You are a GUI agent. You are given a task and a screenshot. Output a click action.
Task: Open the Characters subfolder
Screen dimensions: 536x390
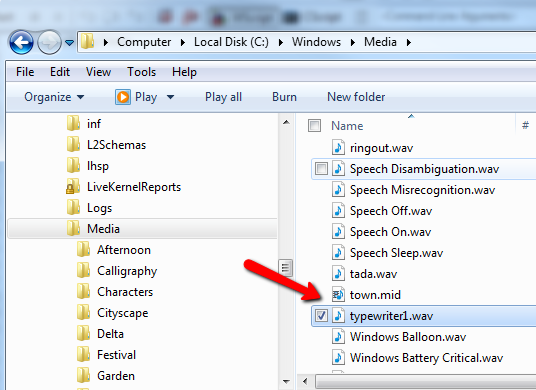tap(125, 292)
